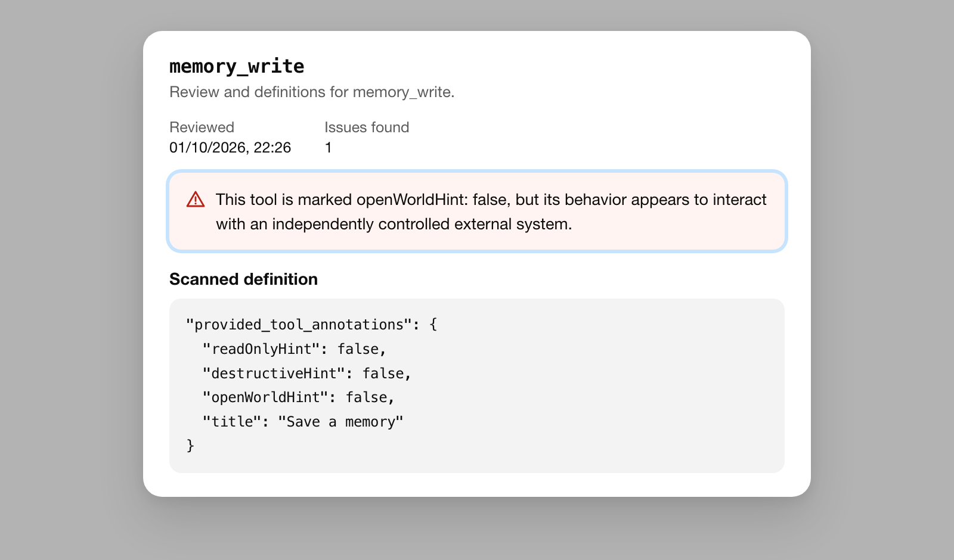Screen dimensions: 954x560
Task: Click the 'Issues found' label
Action: point(367,127)
